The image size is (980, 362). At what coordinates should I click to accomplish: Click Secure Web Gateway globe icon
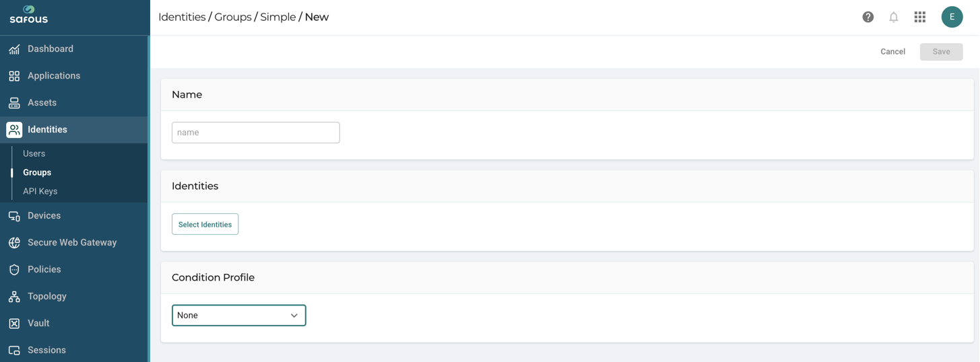14,243
